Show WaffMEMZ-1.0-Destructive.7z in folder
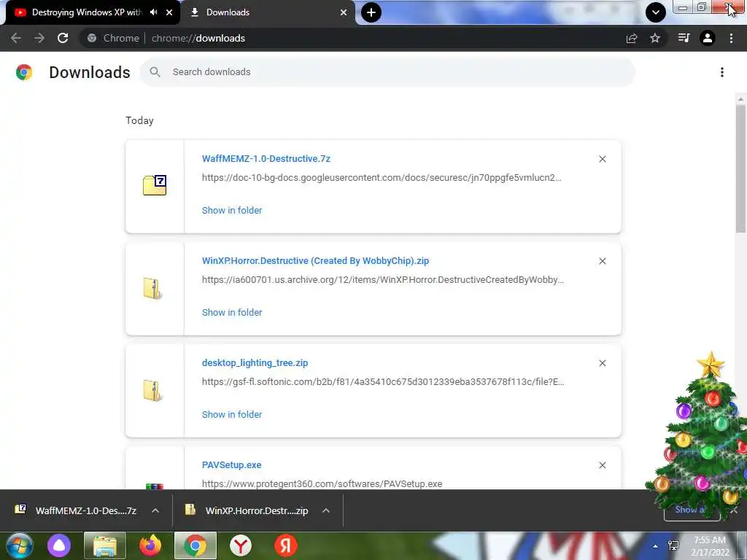 pos(232,211)
